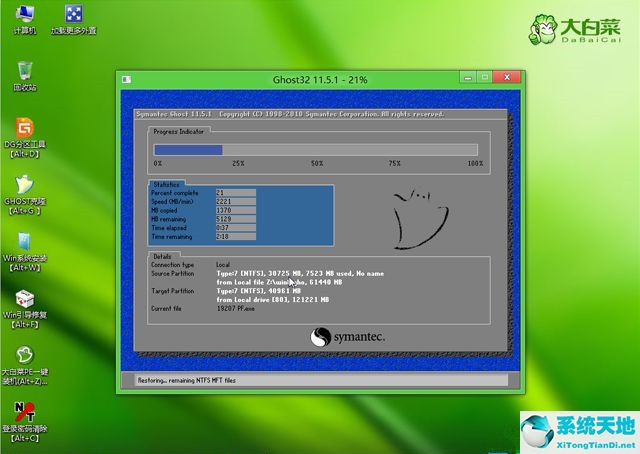The height and width of the screenshot is (454, 640).
Task: Click the Time elapsed value 0:37
Action: pos(236,228)
